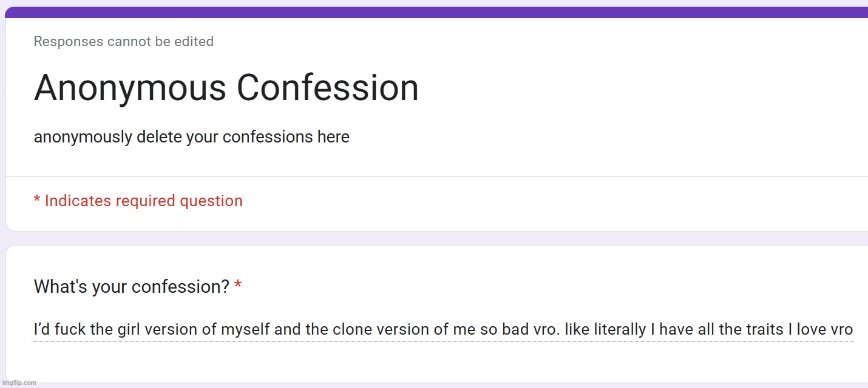Click the red asterisk before "Indicates required question"
The height and width of the screenshot is (388, 868).
(37, 200)
